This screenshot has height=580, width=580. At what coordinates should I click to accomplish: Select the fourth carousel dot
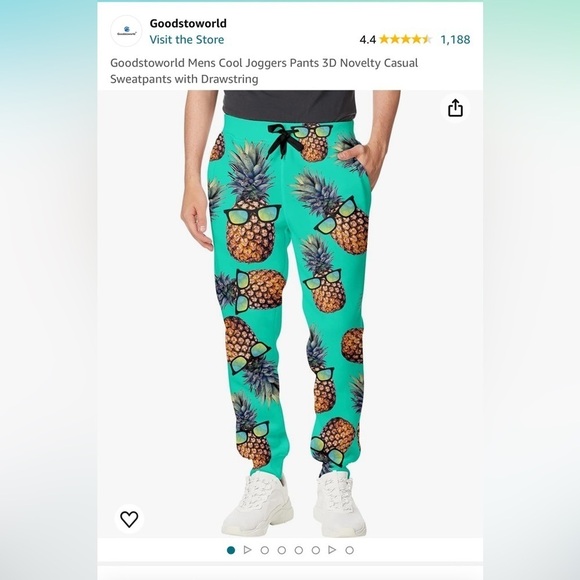pos(281,550)
